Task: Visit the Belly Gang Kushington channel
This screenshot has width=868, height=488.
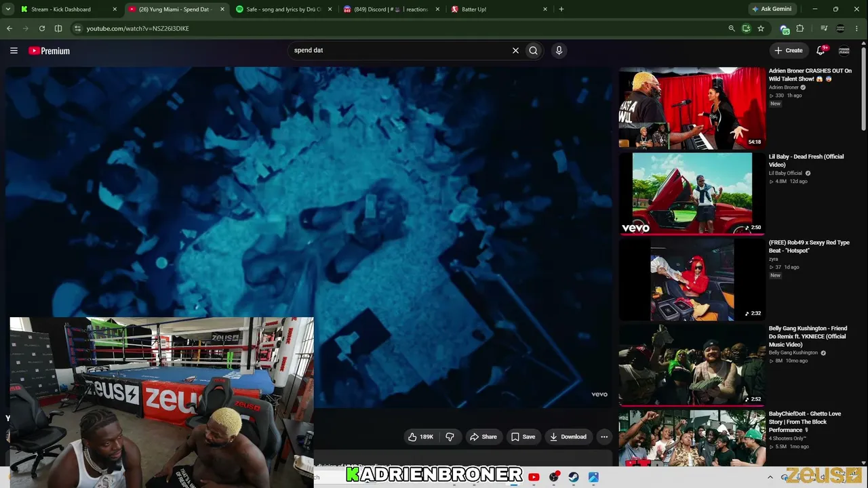Action: 793,353
